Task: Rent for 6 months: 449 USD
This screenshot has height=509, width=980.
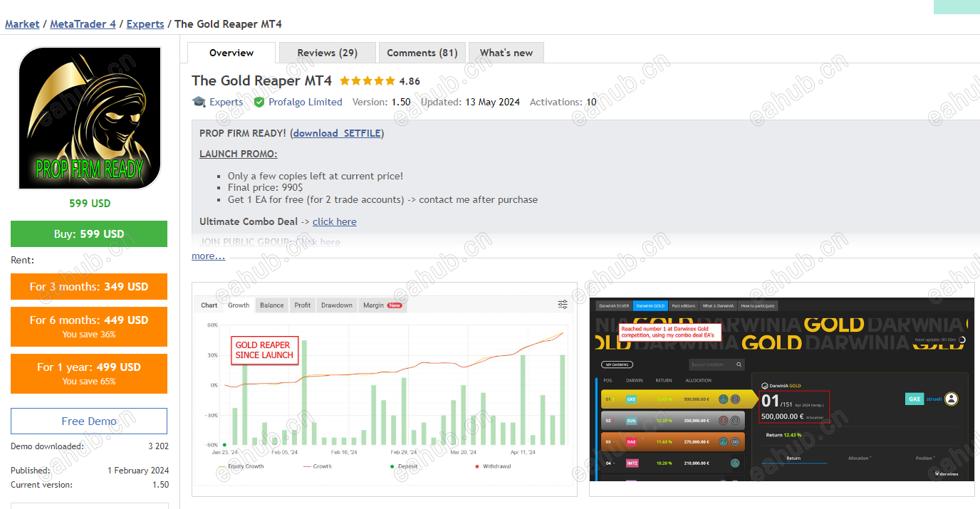Action: (89, 327)
